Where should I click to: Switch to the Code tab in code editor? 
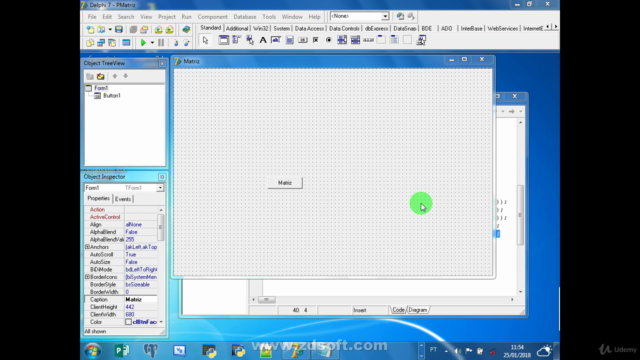(398, 310)
